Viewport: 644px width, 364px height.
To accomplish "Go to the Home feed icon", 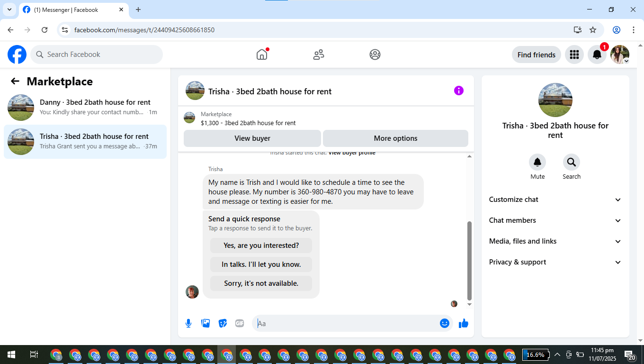I will point(262,55).
